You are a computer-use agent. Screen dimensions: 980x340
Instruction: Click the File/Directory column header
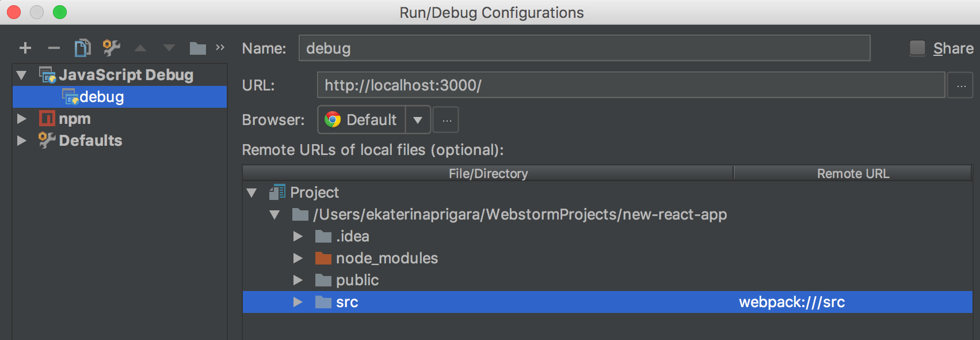(x=488, y=173)
